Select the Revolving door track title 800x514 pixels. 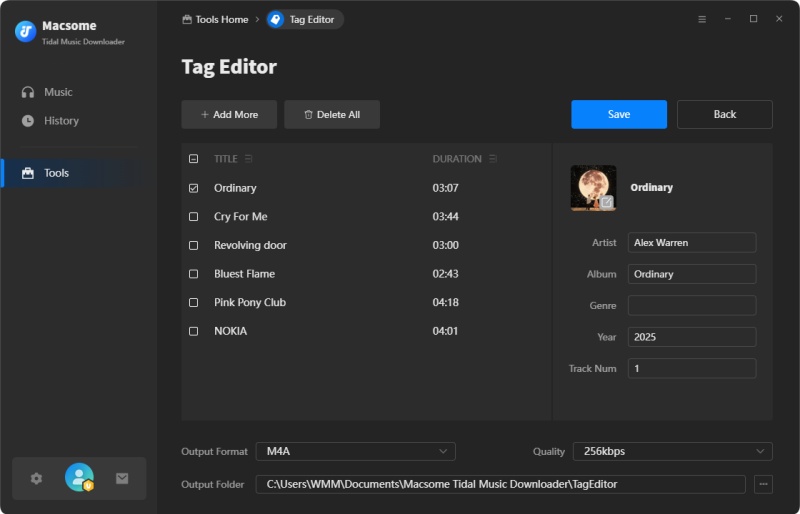click(250, 245)
